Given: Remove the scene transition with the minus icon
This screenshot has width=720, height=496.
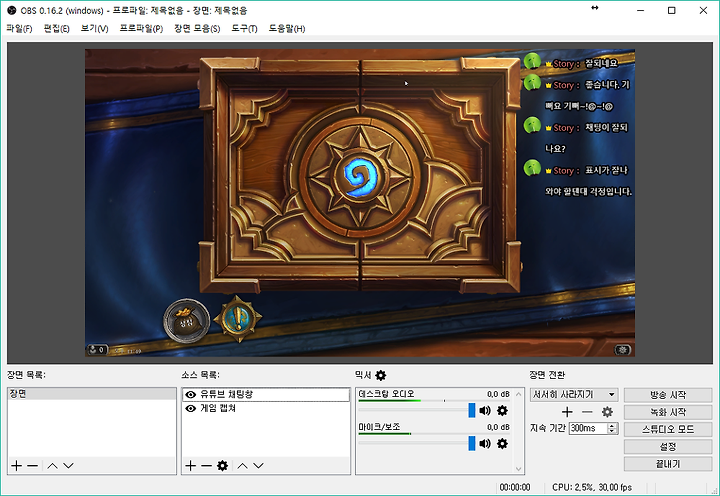Looking at the screenshot, I should coord(587,412).
